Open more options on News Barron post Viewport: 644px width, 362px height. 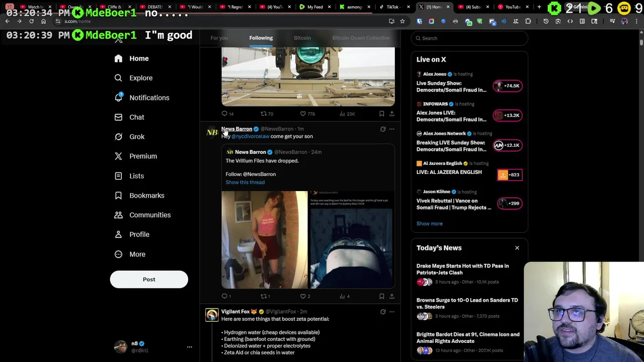tap(391, 129)
